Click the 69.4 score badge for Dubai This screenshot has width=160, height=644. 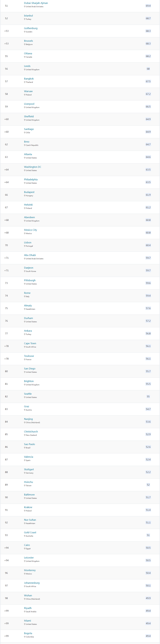(148, 6)
